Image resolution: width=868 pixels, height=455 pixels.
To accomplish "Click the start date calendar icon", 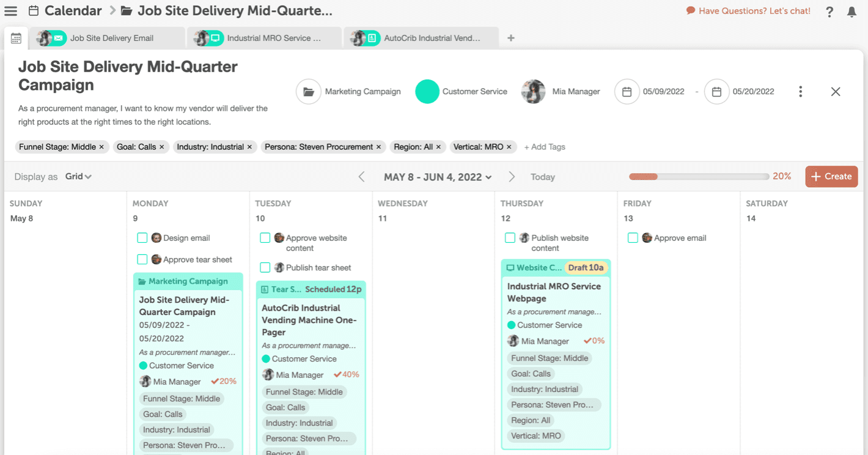I will point(627,92).
